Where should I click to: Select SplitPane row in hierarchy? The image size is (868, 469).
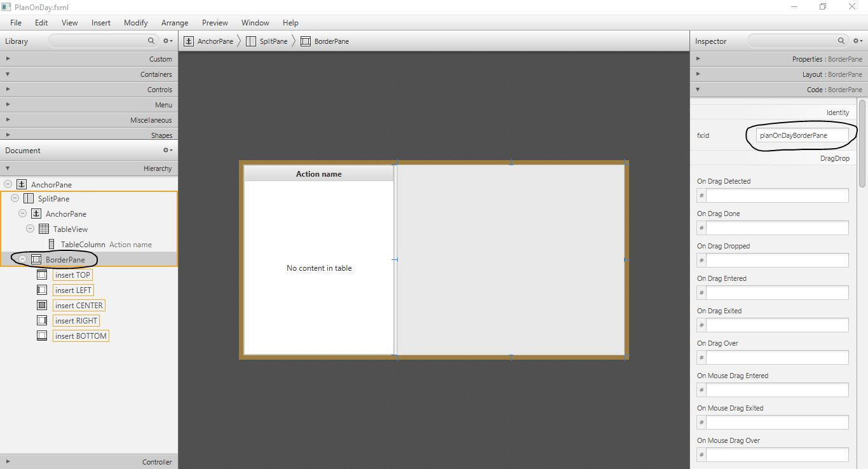(89, 198)
